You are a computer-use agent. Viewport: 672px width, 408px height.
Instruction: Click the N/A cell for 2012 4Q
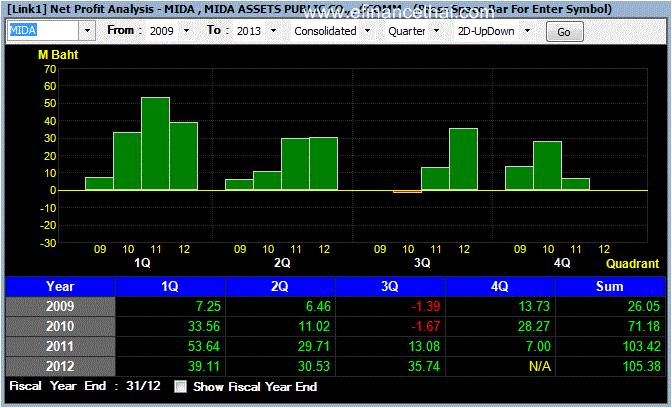click(500, 366)
